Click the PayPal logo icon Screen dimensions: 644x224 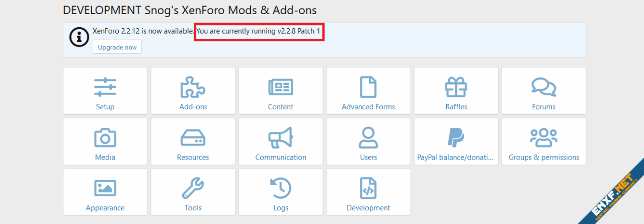pos(456,137)
